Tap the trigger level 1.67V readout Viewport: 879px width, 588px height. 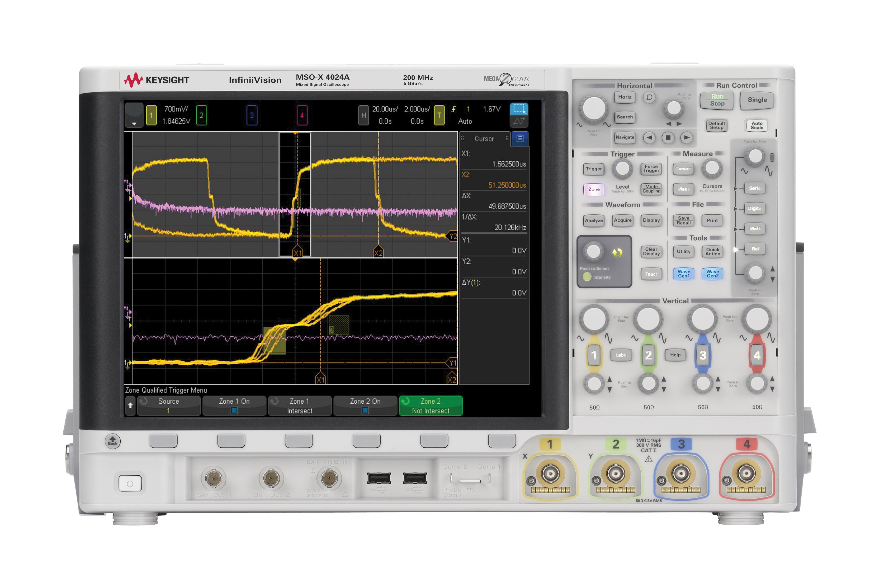492,109
